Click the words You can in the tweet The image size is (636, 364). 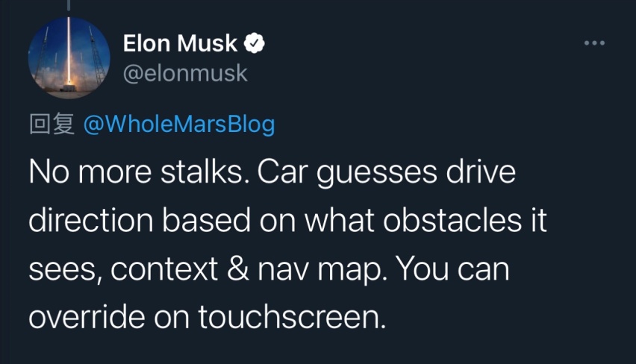[x=452, y=269]
